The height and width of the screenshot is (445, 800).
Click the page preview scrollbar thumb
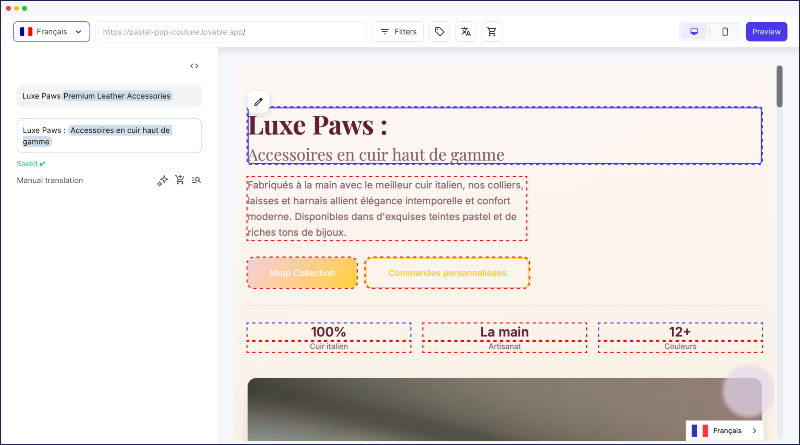(x=779, y=86)
